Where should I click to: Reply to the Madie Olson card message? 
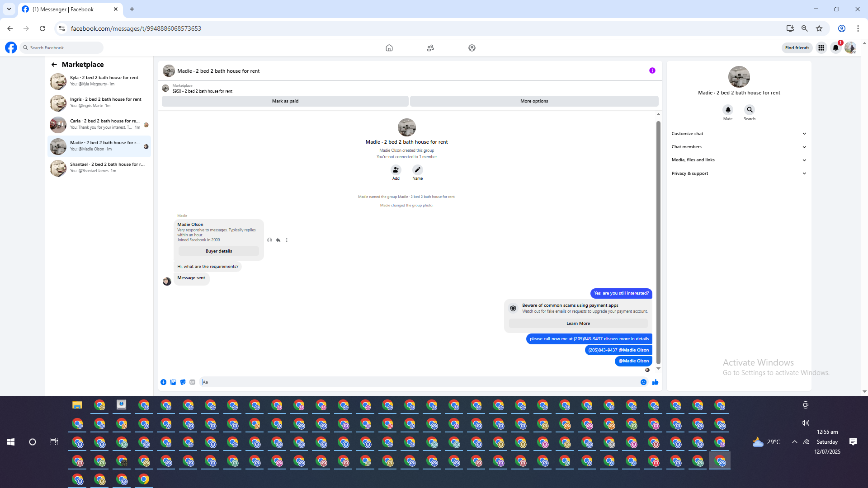point(278,240)
